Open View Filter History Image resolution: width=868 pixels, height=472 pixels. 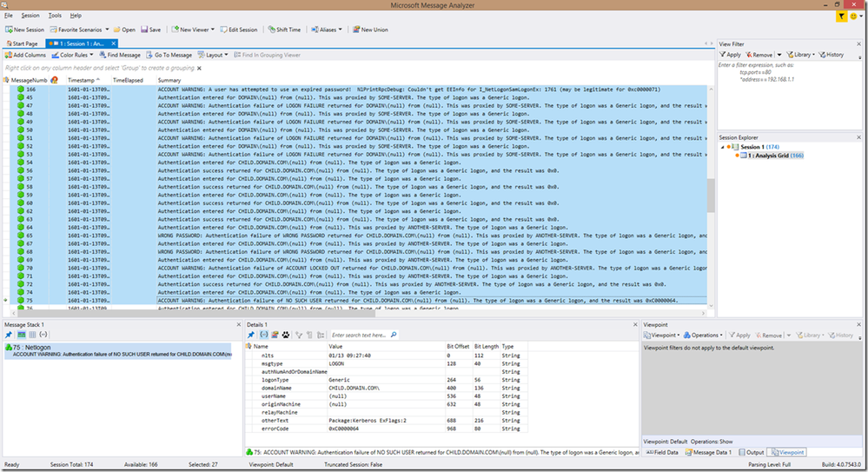(832, 55)
